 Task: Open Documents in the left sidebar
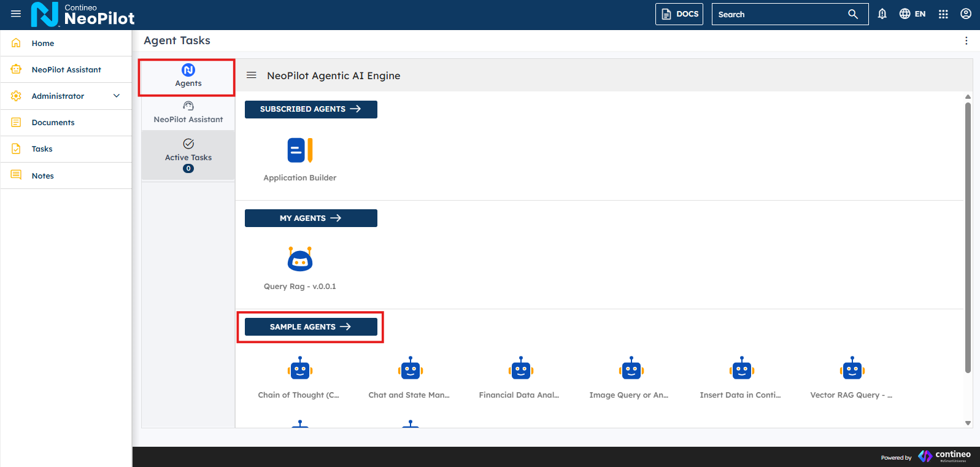click(53, 123)
